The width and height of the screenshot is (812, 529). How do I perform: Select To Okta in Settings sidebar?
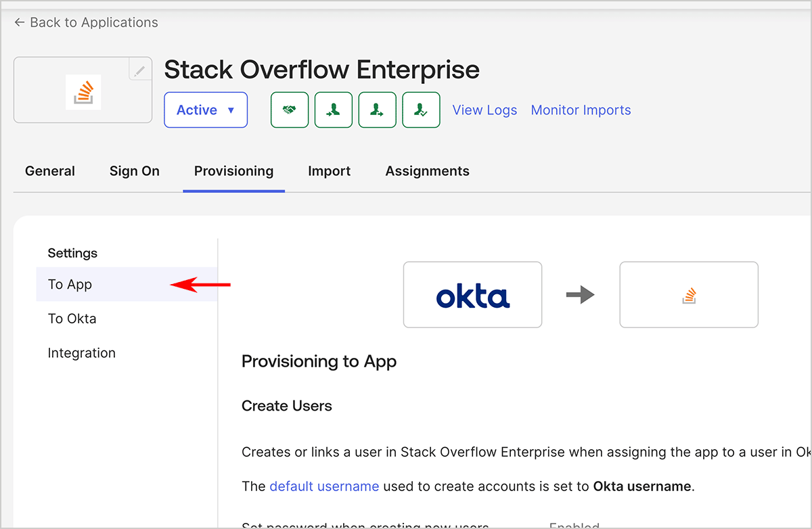tap(72, 319)
